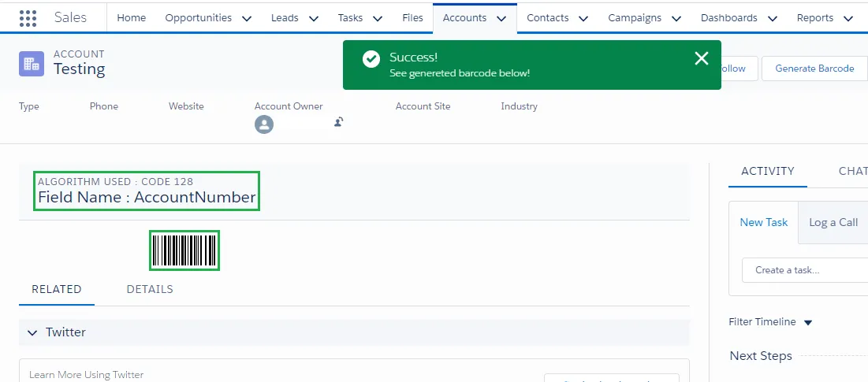The height and width of the screenshot is (382, 868).
Task: Click the Sales app name
Action: (x=70, y=17)
